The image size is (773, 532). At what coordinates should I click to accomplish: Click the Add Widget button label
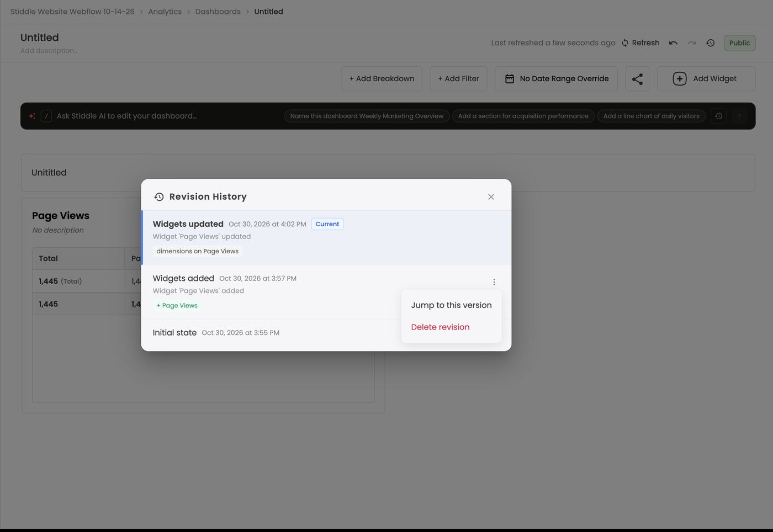(714, 79)
